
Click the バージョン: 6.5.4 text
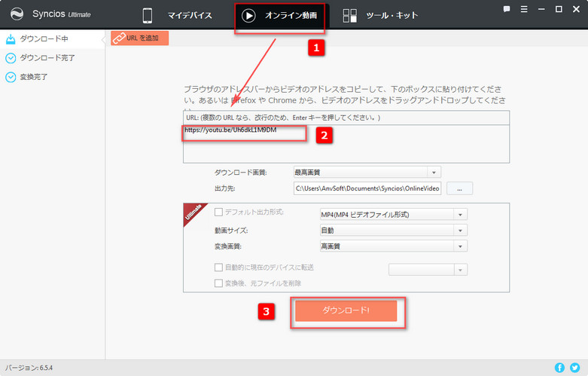pyautogui.click(x=29, y=368)
